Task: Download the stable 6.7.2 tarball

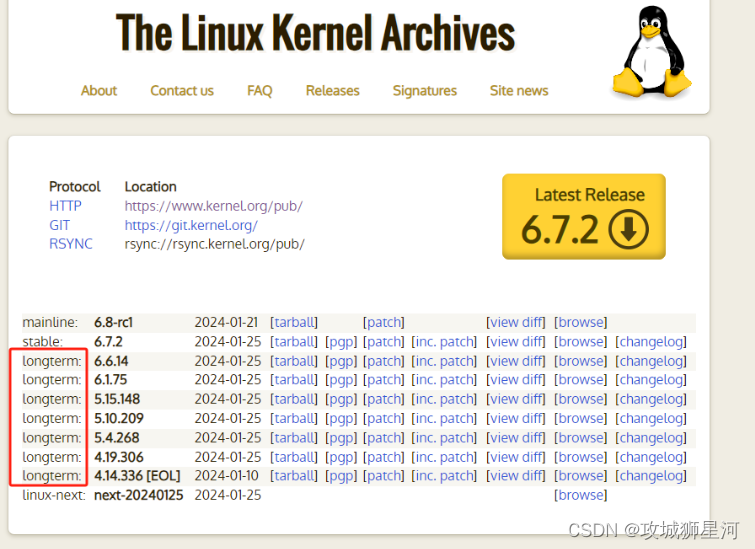Action: (294, 342)
